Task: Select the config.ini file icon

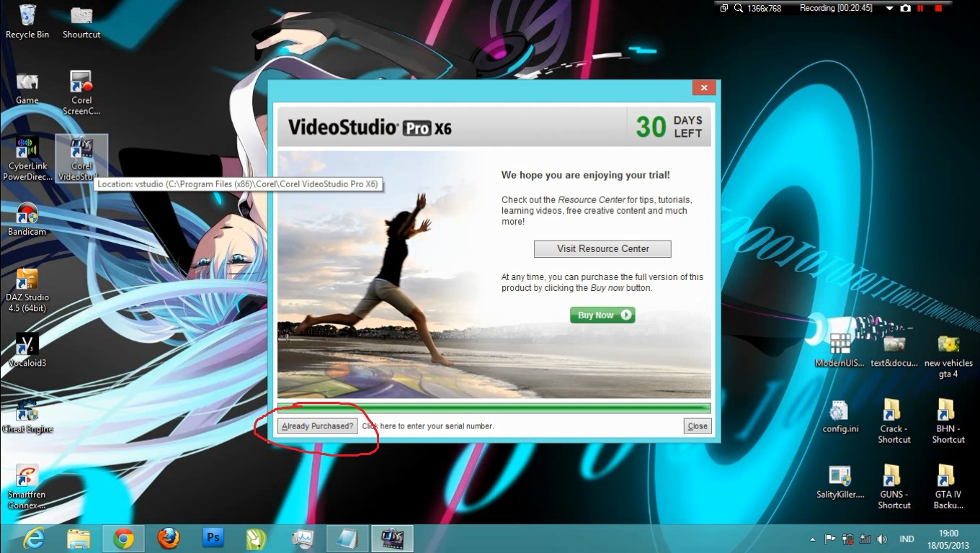Action: [840, 417]
